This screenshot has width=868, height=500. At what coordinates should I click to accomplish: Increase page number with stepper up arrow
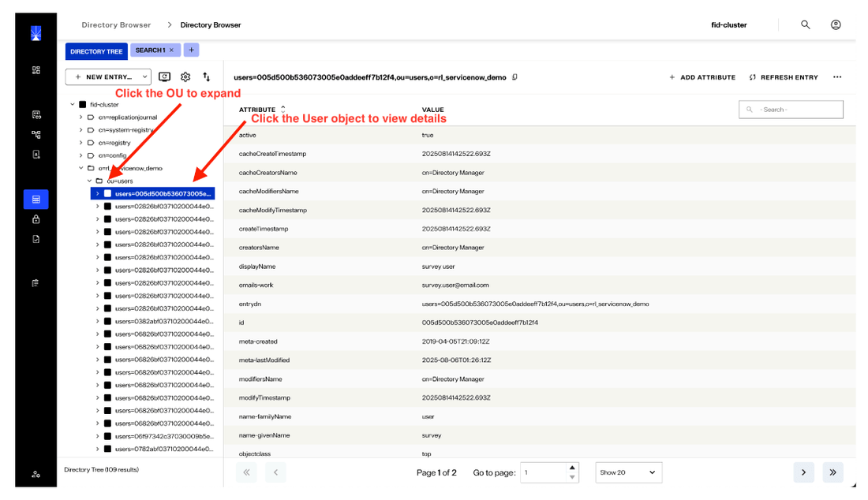click(x=572, y=468)
